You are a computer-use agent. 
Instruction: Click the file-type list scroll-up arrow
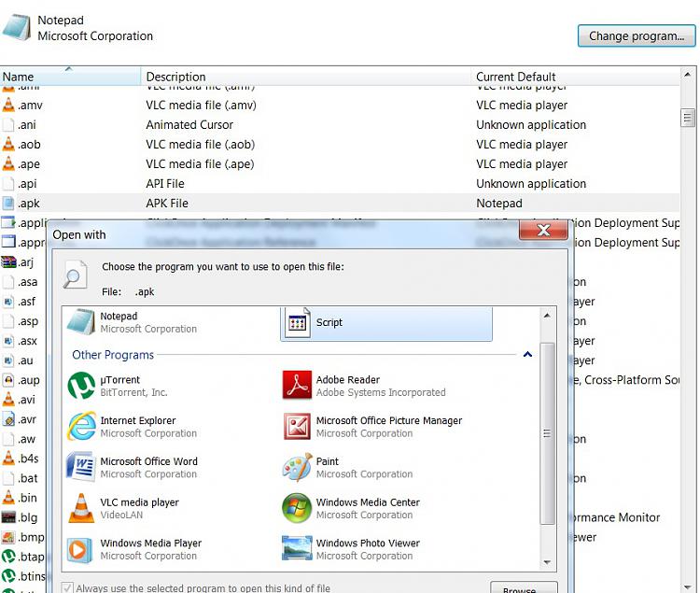688,75
